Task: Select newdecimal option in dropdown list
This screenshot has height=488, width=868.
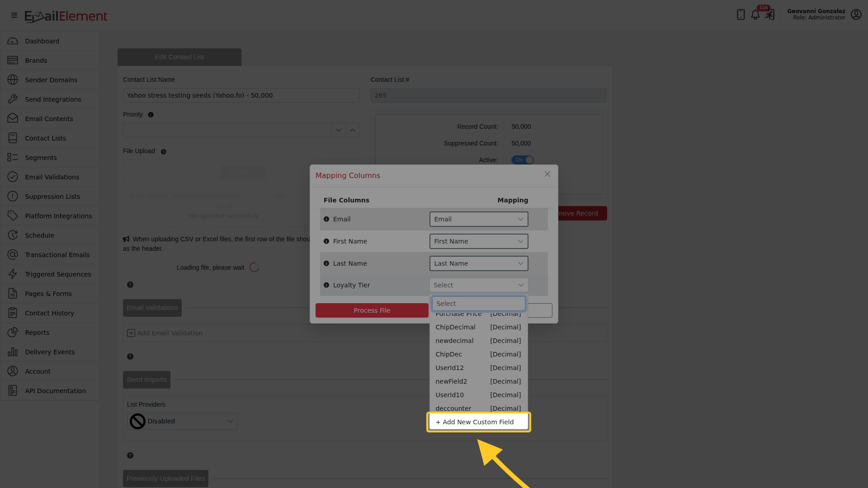Action: click(x=478, y=341)
